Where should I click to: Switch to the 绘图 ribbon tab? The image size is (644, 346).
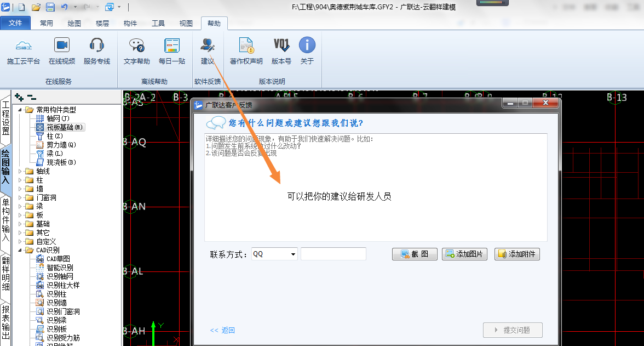[x=74, y=24]
